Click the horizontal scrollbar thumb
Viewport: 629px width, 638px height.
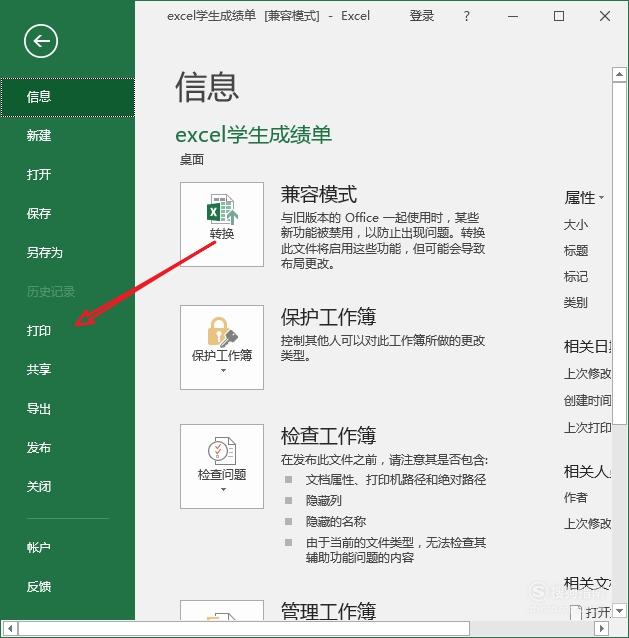point(244,628)
